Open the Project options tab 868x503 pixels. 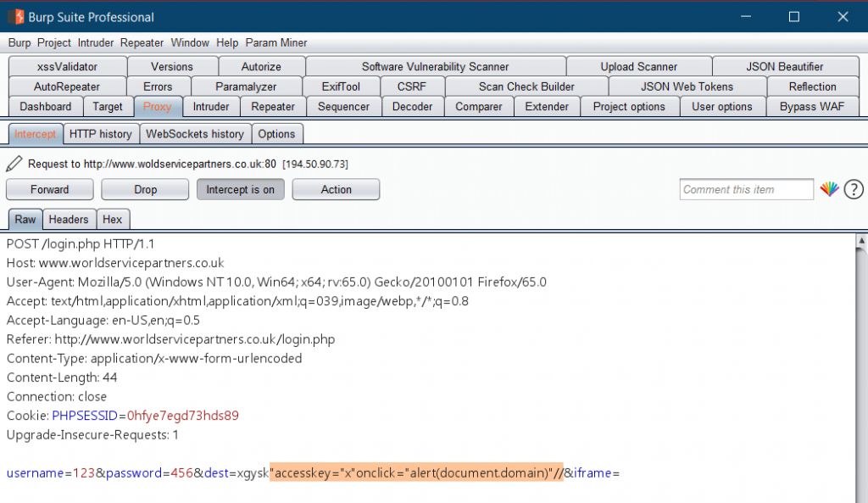pos(630,106)
